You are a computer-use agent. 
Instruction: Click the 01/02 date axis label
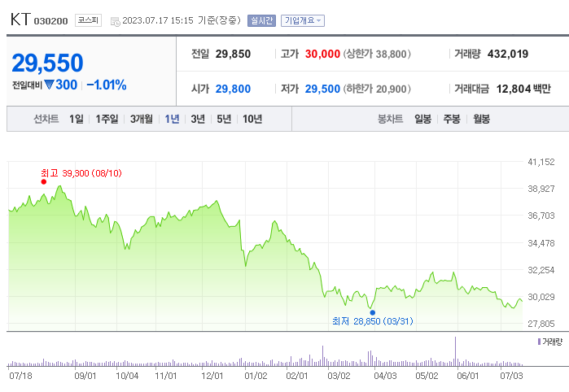pos(256,375)
